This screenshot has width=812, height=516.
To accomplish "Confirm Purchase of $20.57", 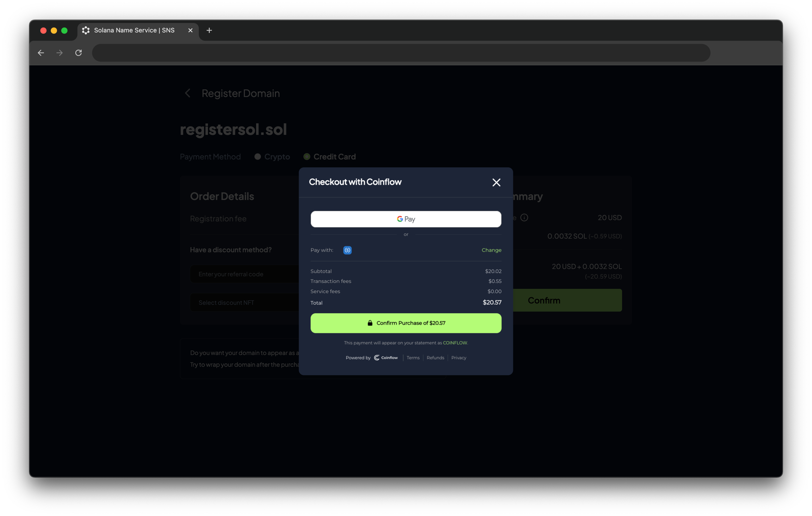I will [406, 323].
